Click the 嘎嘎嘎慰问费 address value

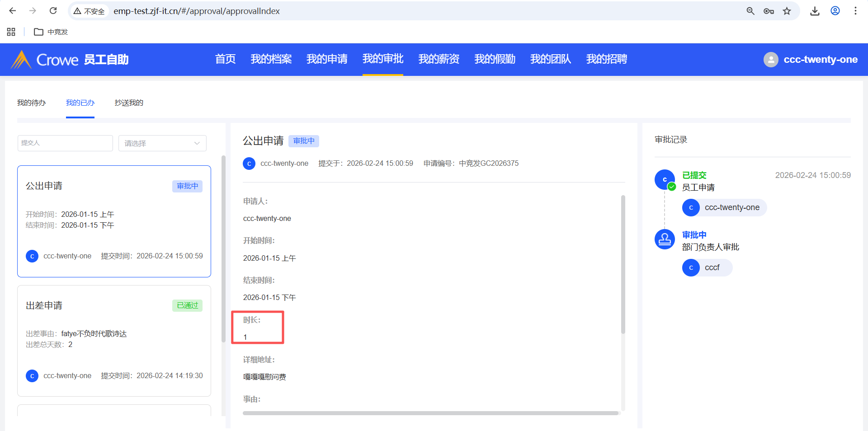pos(264,377)
